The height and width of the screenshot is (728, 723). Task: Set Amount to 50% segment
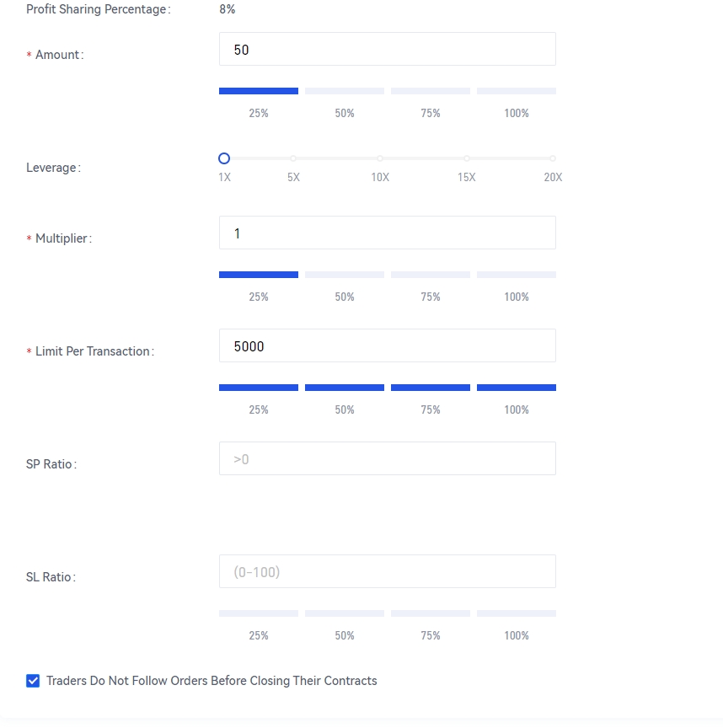point(345,91)
